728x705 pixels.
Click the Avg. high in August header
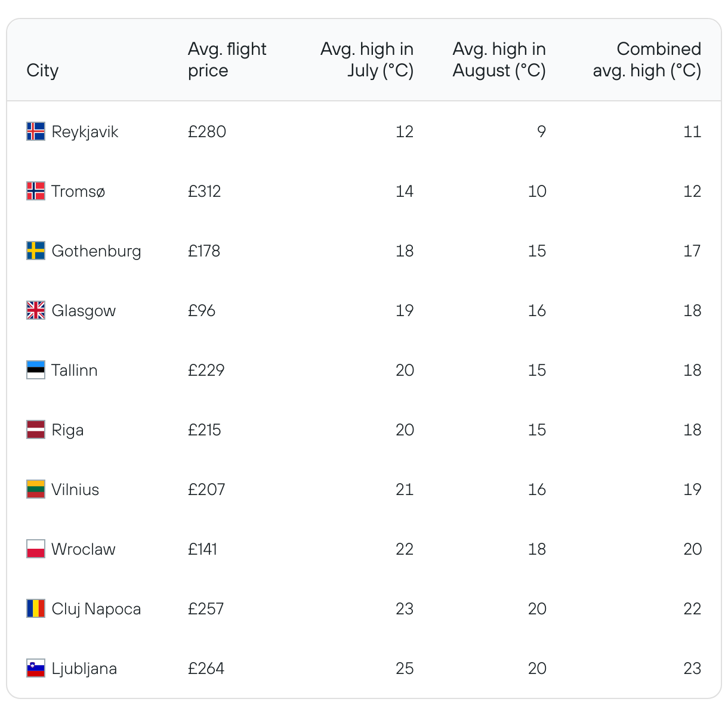coord(499,60)
